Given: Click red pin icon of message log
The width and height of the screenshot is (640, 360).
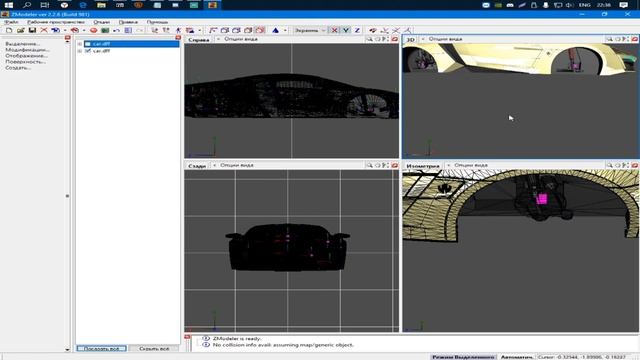Looking at the screenshot, I should (187, 337).
